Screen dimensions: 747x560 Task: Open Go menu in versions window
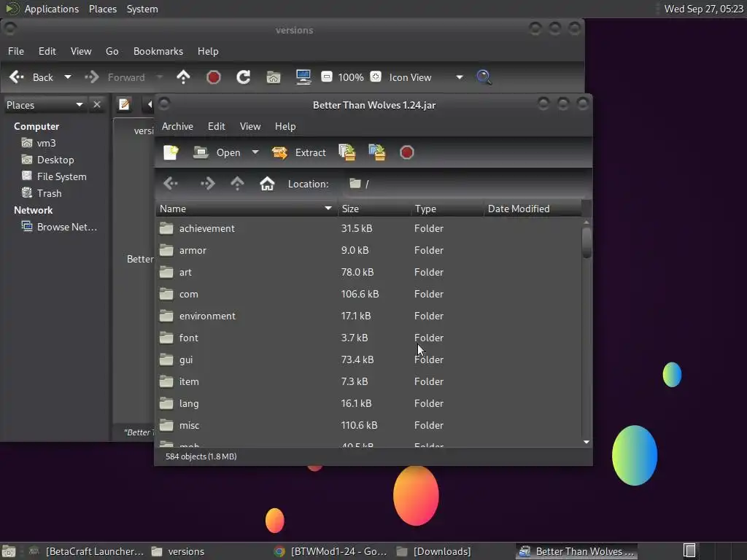[x=112, y=51]
